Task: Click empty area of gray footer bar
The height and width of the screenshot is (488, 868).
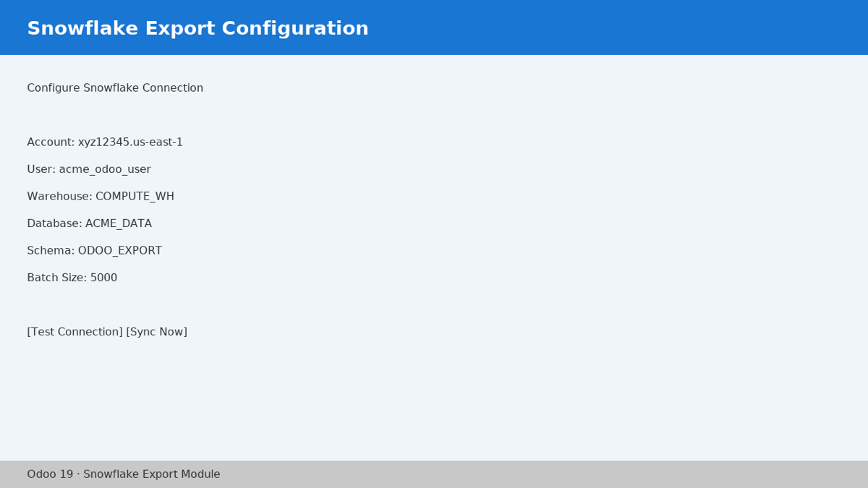Action: click(542, 474)
